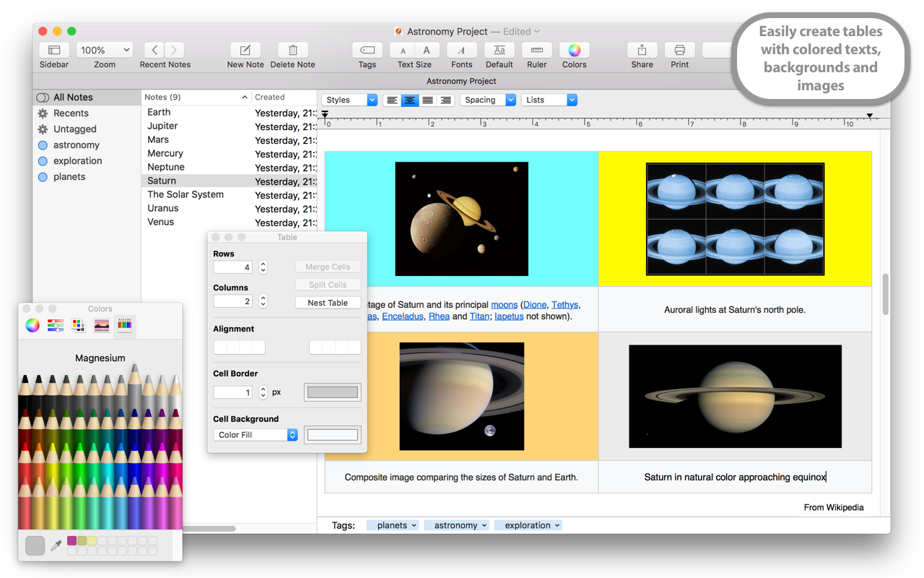Show the Fonts panel
924x578 pixels.
[x=461, y=51]
